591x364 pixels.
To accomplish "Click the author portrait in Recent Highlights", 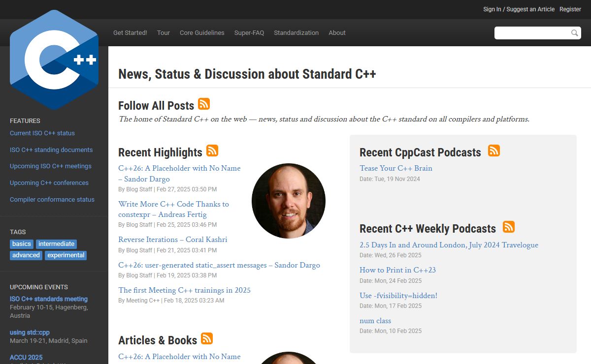I will point(289,201).
